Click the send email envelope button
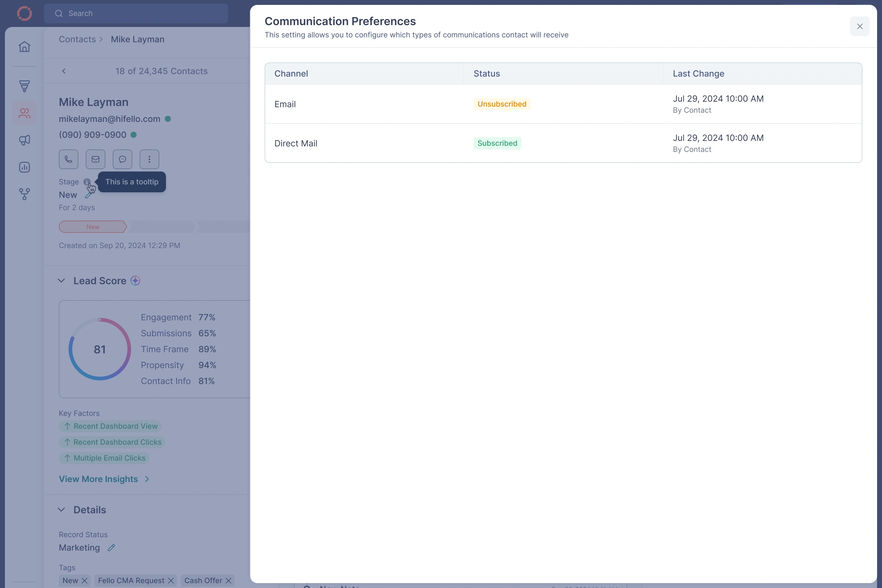Image resolution: width=882 pixels, height=588 pixels. click(96, 159)
